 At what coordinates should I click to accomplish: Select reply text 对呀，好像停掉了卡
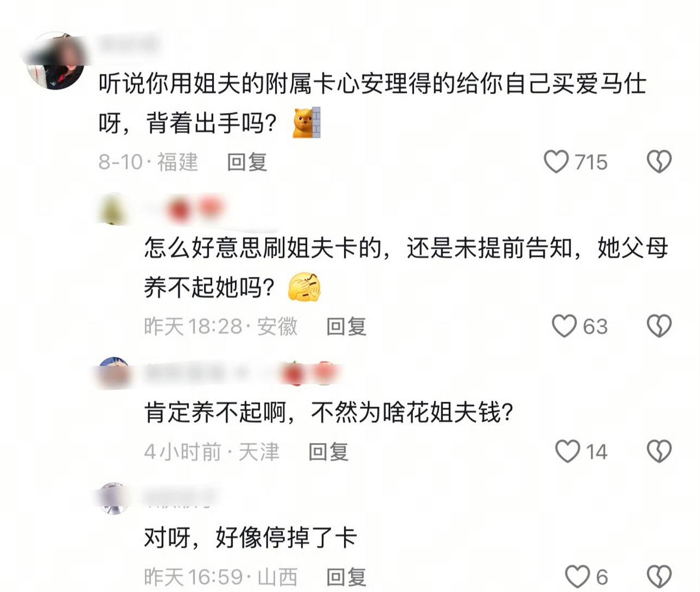(250, 537)
